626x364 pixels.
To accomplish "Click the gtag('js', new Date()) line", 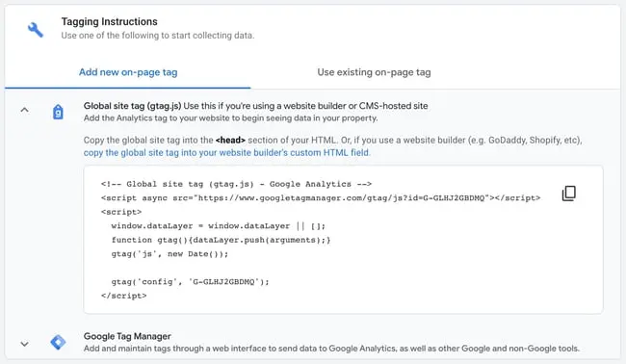I will 170,254.
